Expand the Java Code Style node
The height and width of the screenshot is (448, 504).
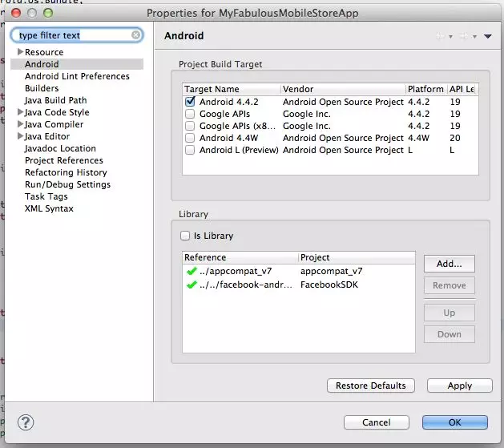click(x=20, y=112)
